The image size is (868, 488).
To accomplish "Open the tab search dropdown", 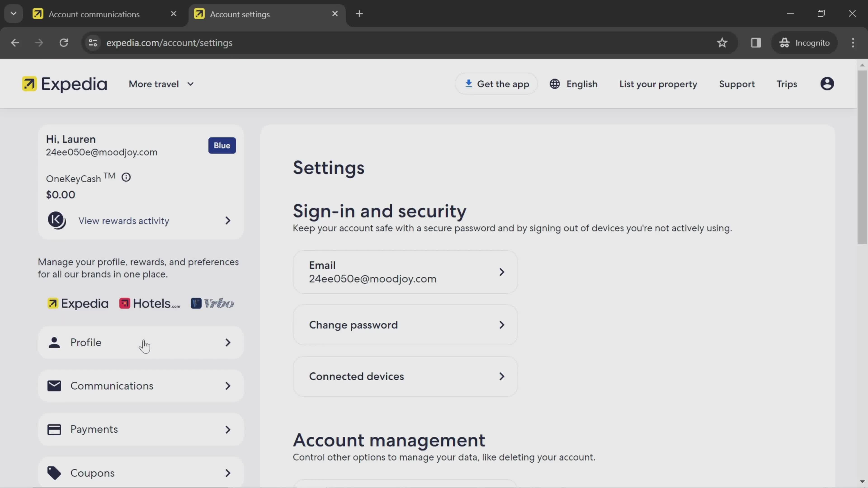I will click(14, 14).
